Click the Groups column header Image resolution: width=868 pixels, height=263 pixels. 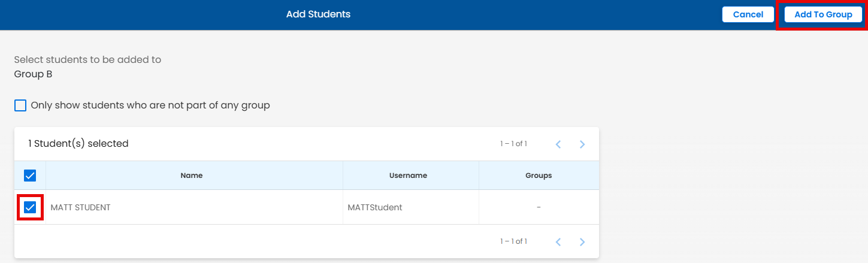click(x=539, y=176)
